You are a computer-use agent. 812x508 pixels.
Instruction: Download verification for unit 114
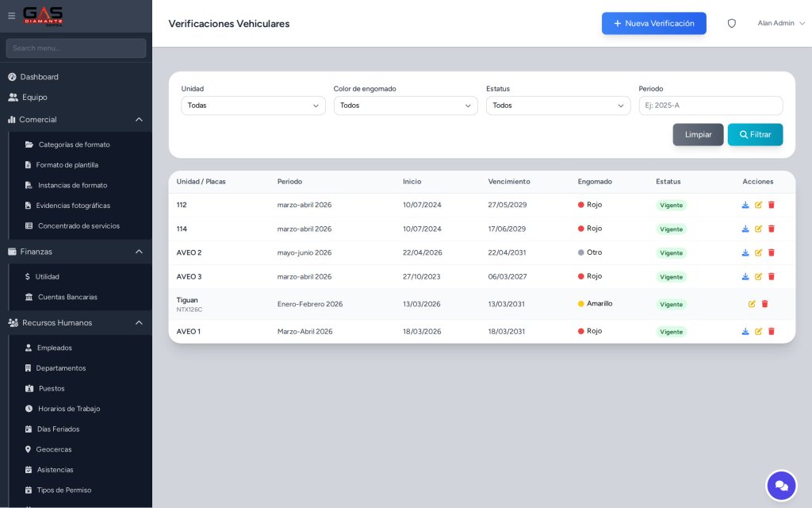coord(745,229)
